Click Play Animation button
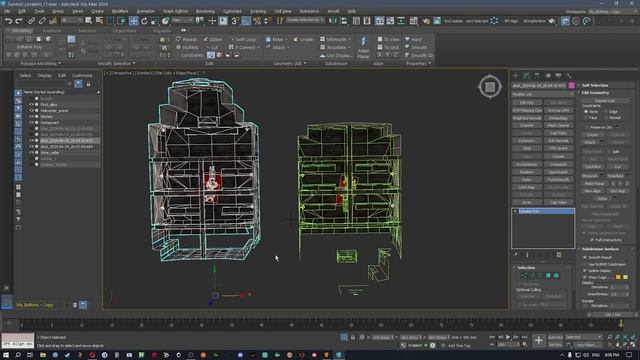The width and height of the screenshot is (640, 360). (508, 337)
